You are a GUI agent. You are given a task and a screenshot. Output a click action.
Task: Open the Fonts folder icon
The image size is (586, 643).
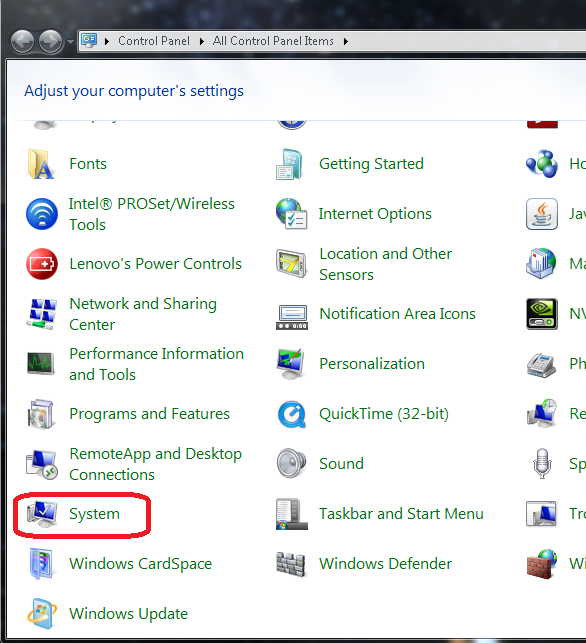tap(41, 164)
